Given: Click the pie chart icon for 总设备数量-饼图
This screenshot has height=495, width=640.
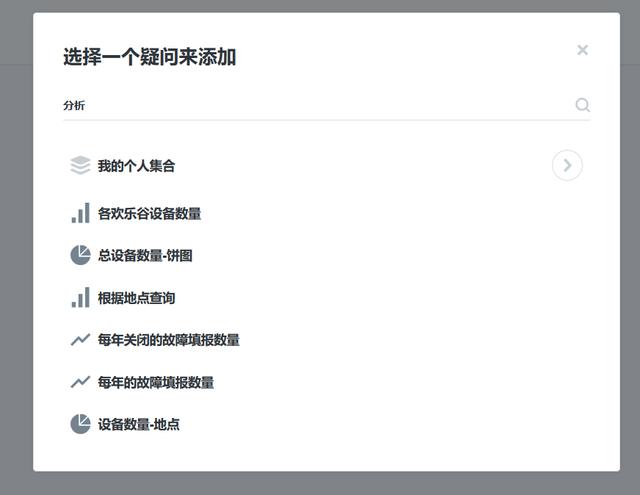Looking at the screenshot, I should [80, 255].
